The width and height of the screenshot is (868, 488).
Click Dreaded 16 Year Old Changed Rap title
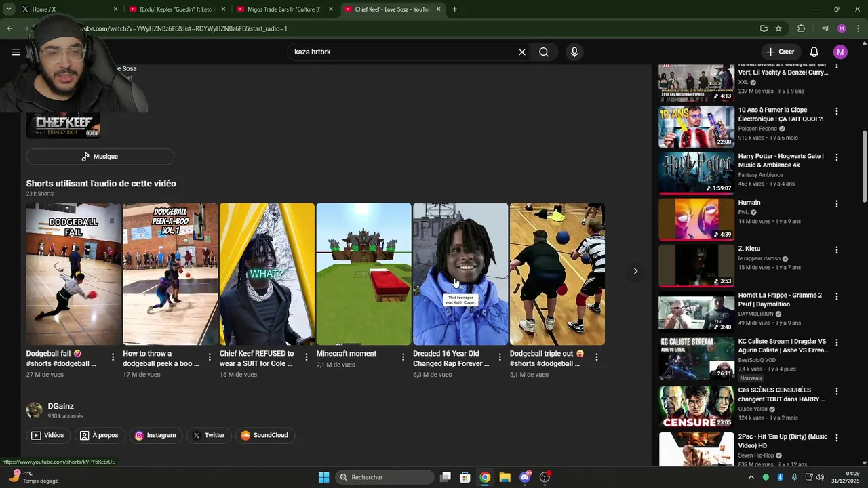(451, 359)
